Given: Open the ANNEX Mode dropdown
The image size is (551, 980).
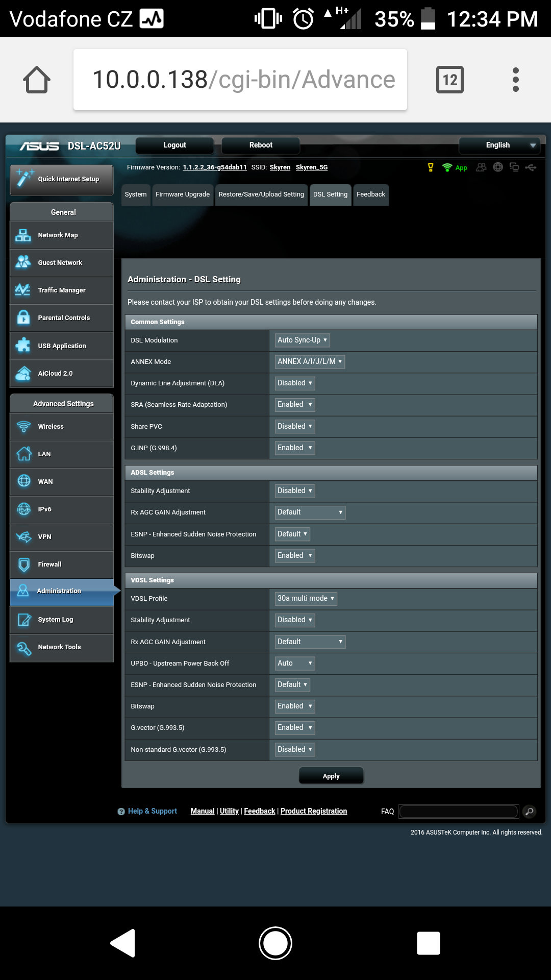Looking at the screenshot, I should tap(309, 361).
